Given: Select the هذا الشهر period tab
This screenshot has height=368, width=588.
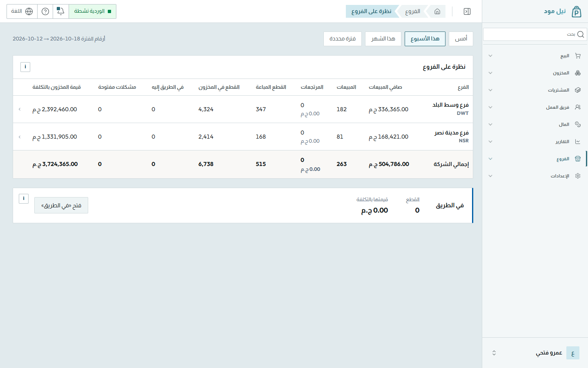Looking at the screenshot, I should pos(383,39).
